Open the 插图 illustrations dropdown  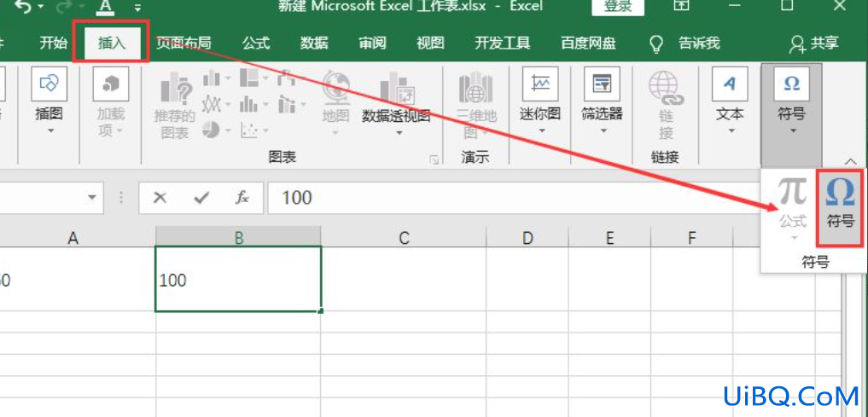pyautogui.click(x=50, y=100)
